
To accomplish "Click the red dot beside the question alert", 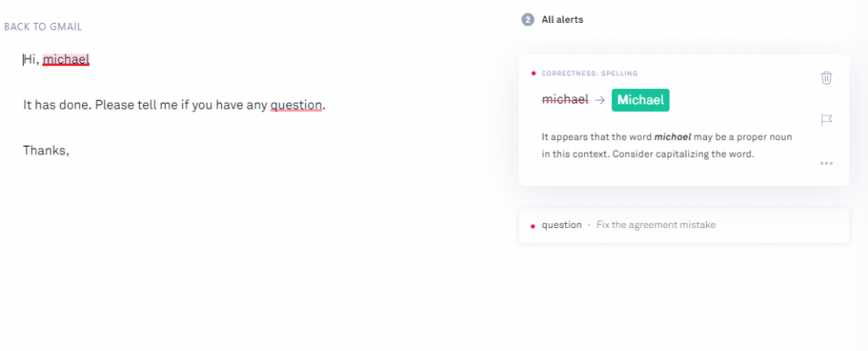I will coord(532,226).
